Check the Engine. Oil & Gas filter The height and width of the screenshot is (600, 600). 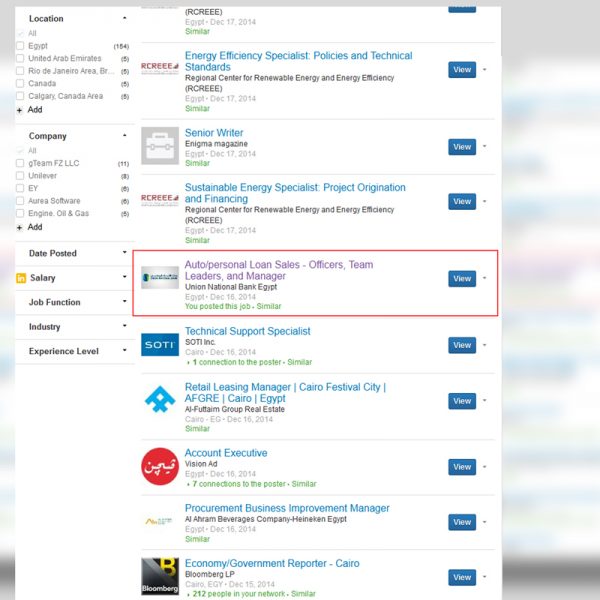point(20,214)
